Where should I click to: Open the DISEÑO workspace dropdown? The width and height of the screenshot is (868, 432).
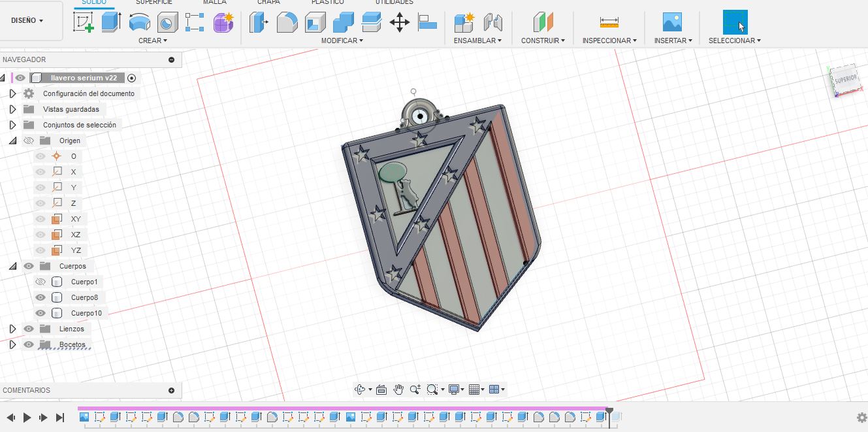[x=27, y=20]
